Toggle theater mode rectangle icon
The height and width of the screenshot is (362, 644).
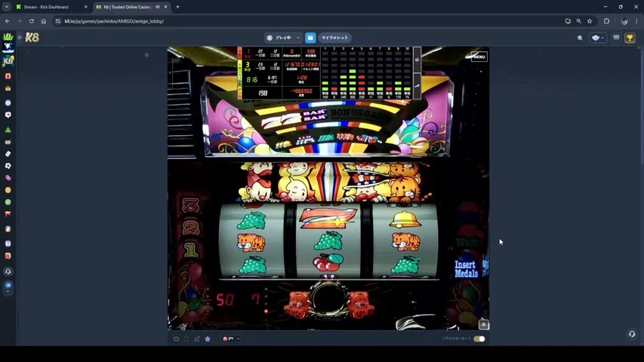[176, 339]
